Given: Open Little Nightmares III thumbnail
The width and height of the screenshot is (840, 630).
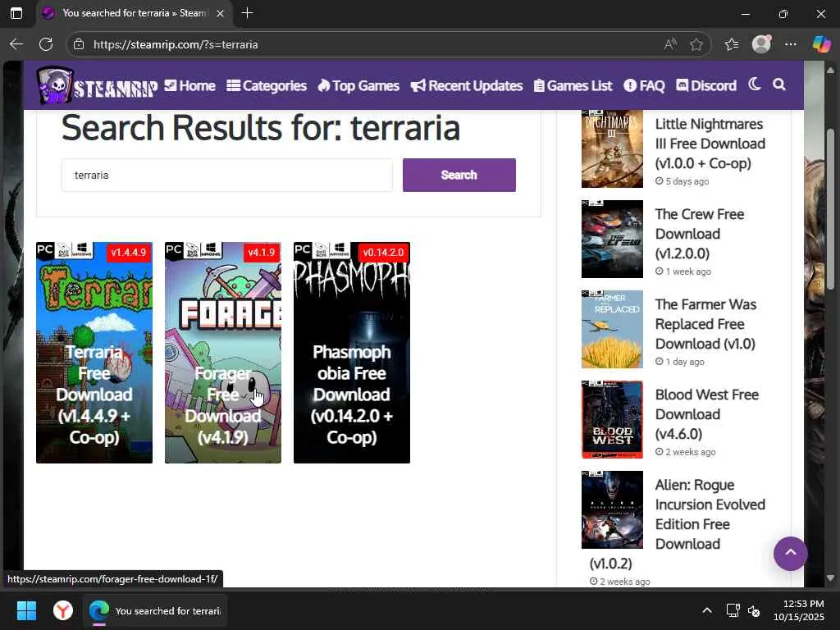Looking at the screenshot, I should coord(612,149).
